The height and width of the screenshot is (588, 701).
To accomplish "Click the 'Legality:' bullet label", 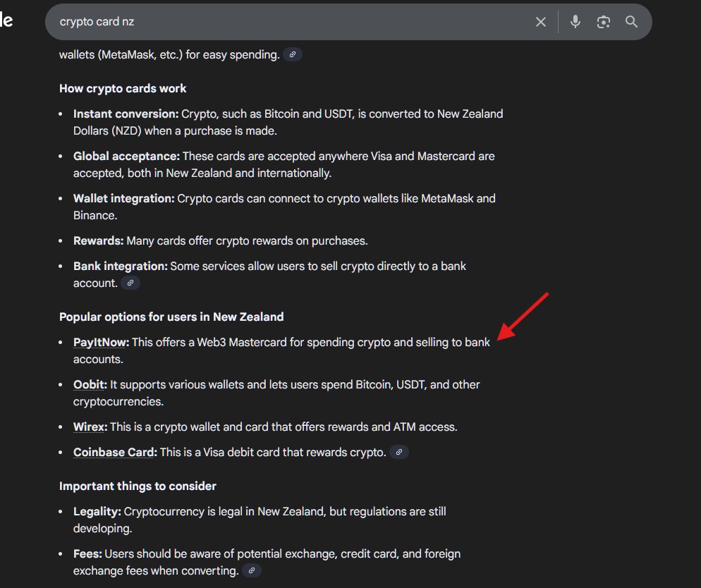I will [x=97, y=512].
